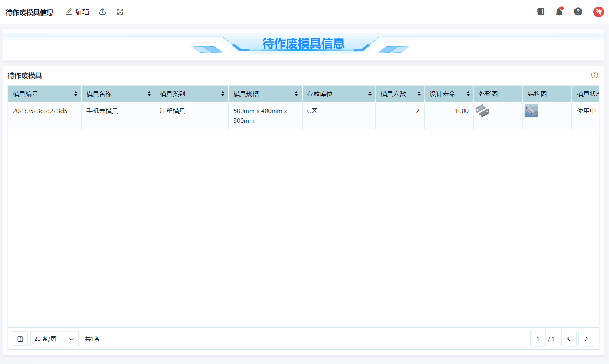Go to next page with right arrow
The width and height of the screenshot is (609, 364).
(x=586, y=339)
